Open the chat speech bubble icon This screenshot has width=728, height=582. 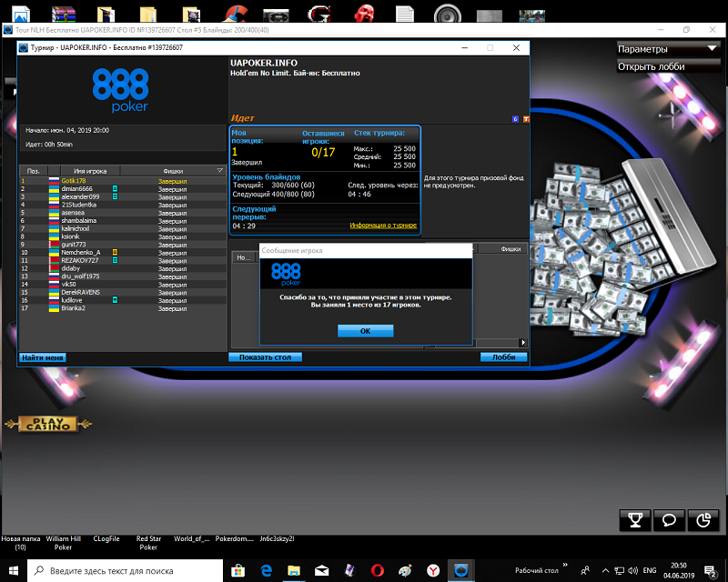point(669,520)
